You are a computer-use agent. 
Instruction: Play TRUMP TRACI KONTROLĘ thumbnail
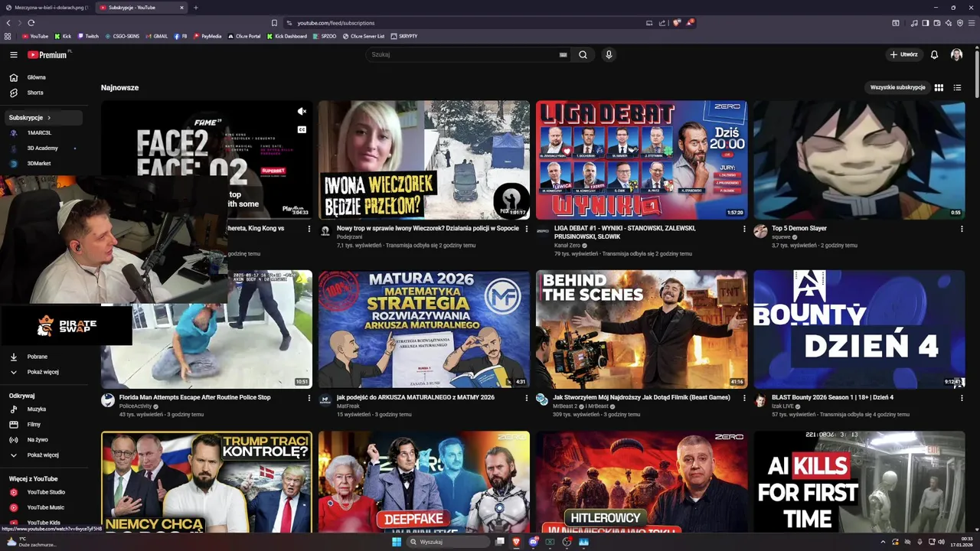[x=207, y=482]
